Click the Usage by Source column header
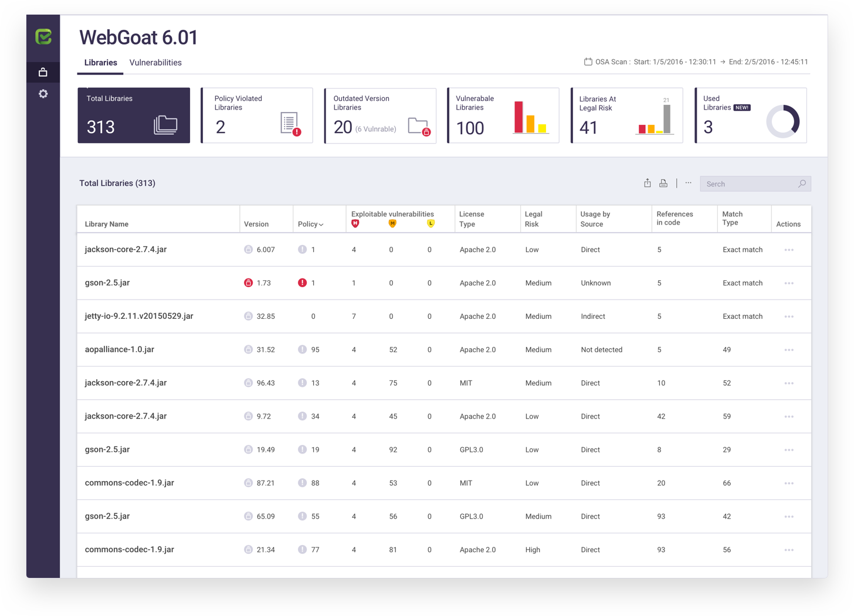The image size is (854, 616). click(595, 219)
